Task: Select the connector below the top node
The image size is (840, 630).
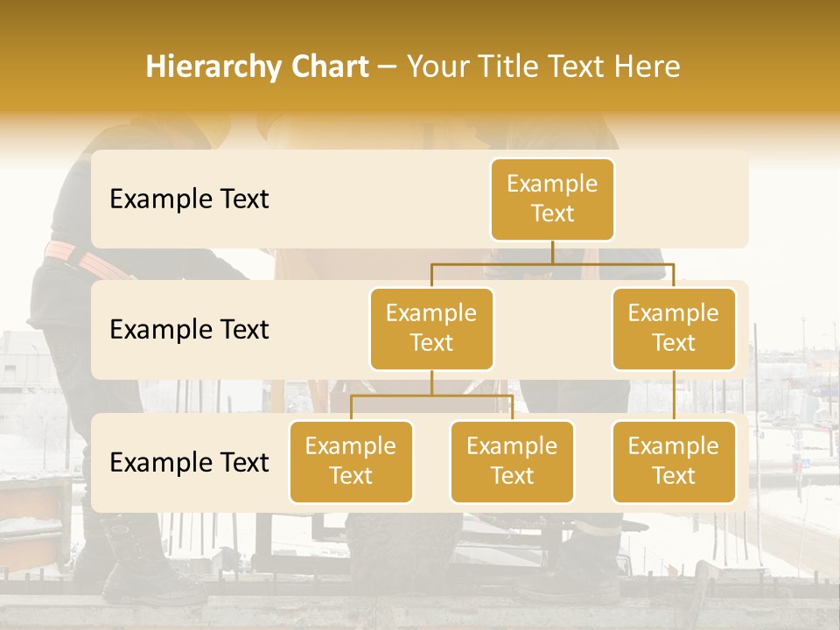Action: (552, 251)
